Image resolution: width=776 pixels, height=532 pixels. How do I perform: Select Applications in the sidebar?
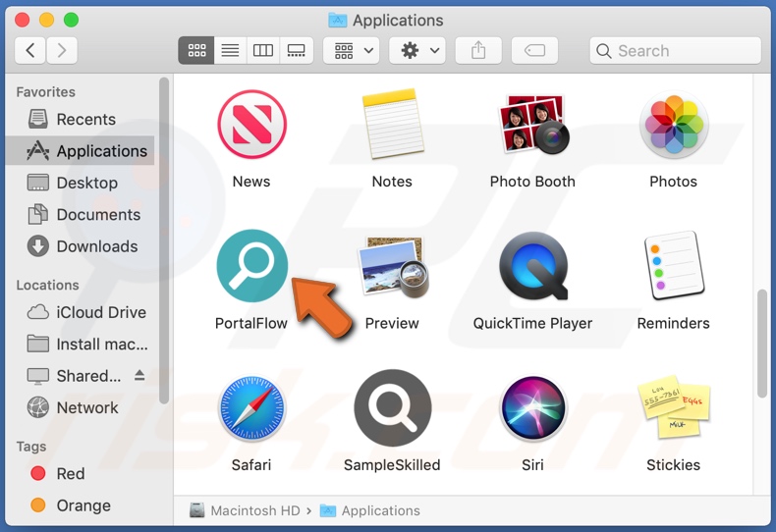(82, 151)
